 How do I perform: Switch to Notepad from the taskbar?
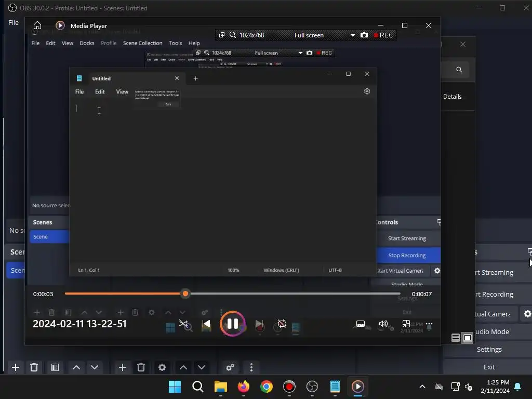(335, 387)
